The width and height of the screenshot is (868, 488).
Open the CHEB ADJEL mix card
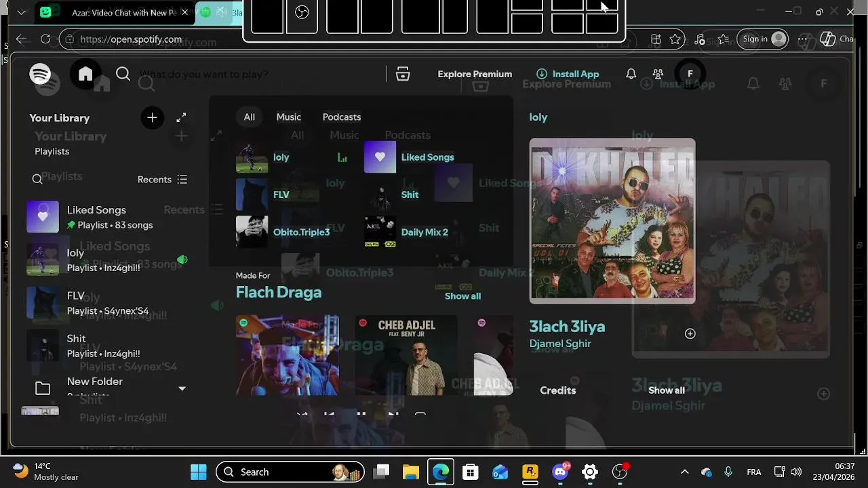point(406,355)
